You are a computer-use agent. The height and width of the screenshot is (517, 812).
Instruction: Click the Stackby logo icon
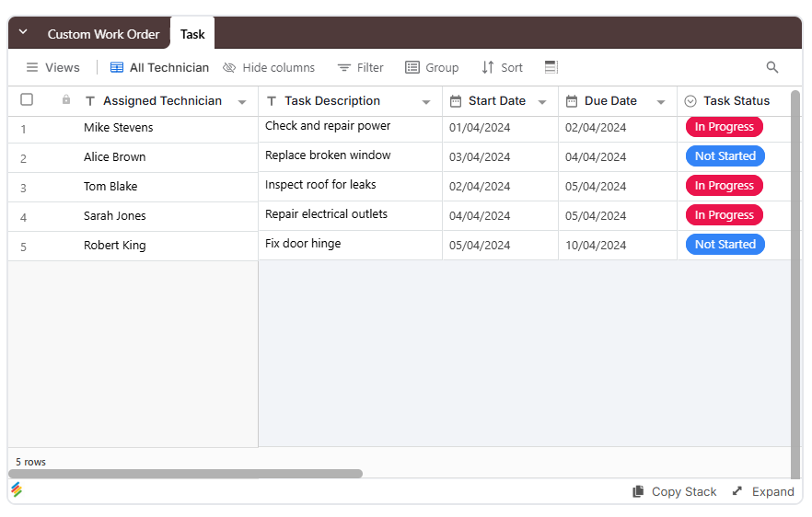17,489
